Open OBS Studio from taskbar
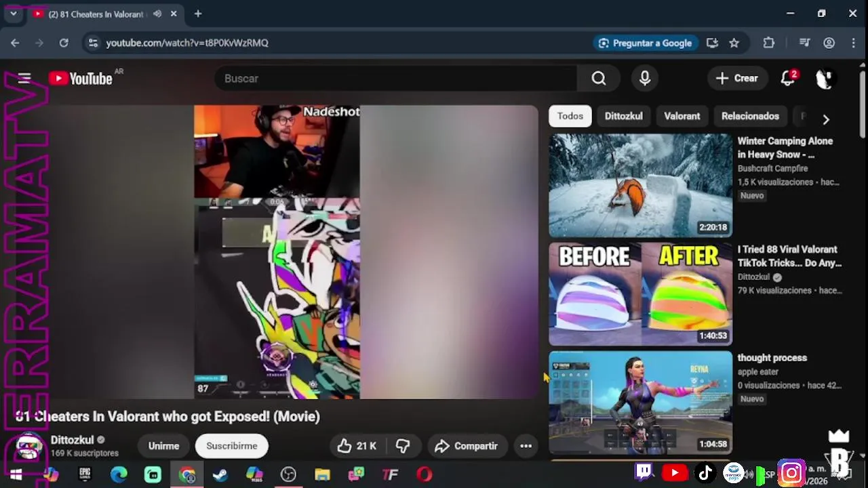This screenshot has height=488, width=868. [x=288, y=474]
